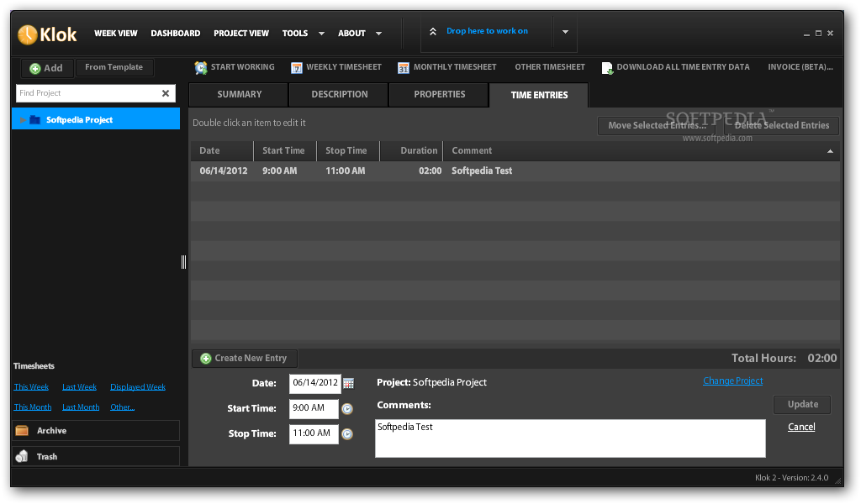
Task: Click the Monthly Timesheet calendar icon
Action: click(x=404, y=67)
